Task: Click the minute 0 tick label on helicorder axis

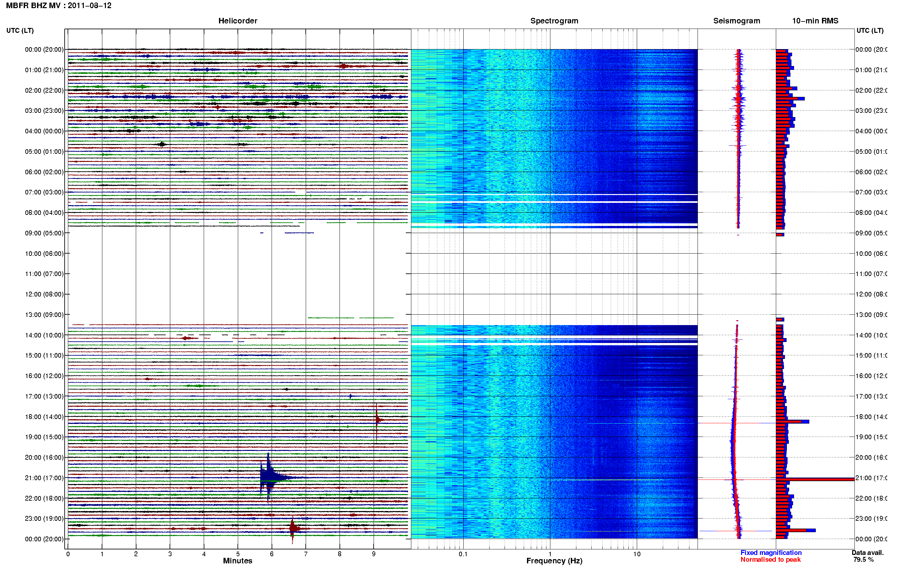Action: tap(68, 554)
